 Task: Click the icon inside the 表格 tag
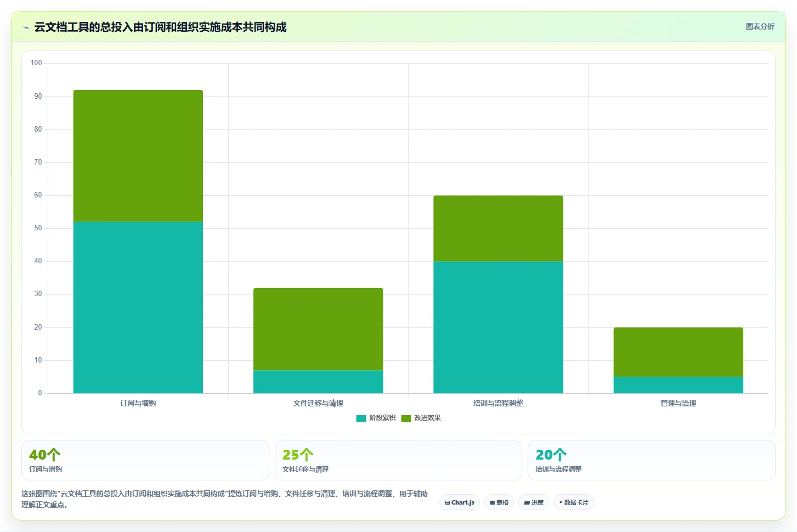pos(493,502)
